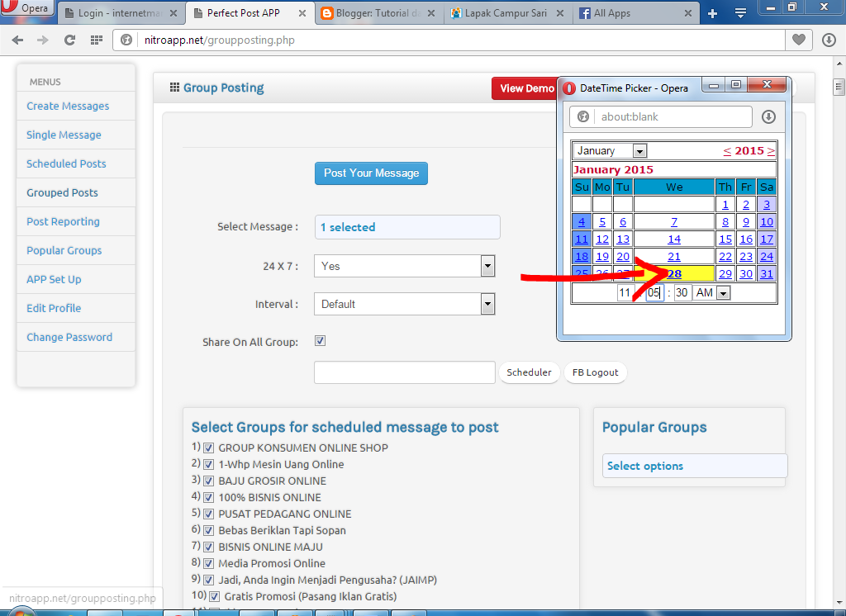Screen dimensions: 846x616
Task: Go to Scheduled Posts
Action: 66,164
